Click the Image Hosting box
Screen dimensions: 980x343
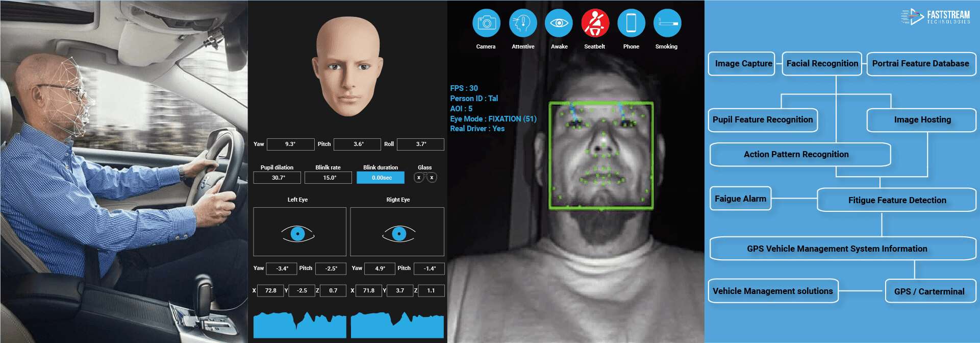click(921, 120)
